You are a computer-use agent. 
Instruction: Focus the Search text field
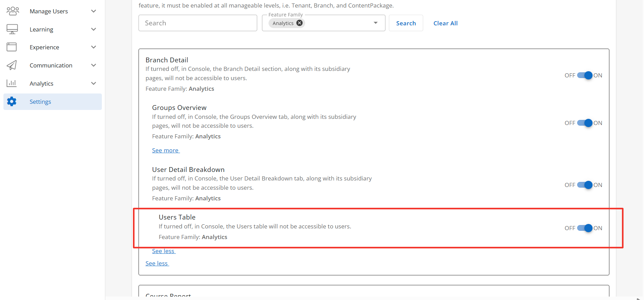[x=198, y=23]
